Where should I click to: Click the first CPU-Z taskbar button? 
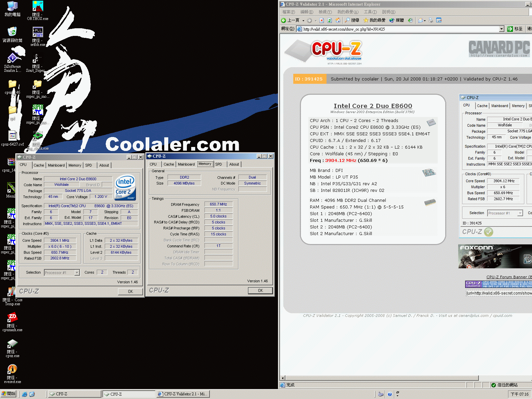[x=74, y=394]
